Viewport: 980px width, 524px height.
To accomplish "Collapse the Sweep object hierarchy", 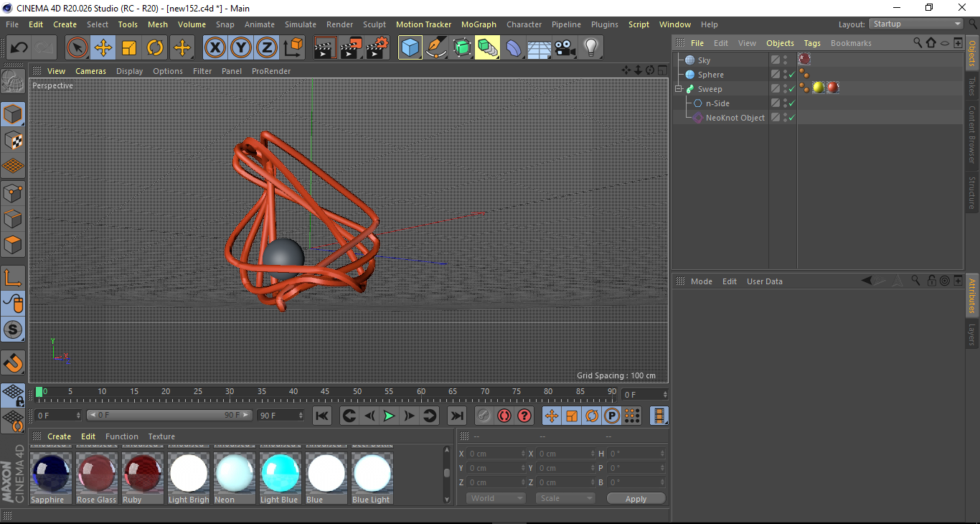I will [x=678, y=89].
